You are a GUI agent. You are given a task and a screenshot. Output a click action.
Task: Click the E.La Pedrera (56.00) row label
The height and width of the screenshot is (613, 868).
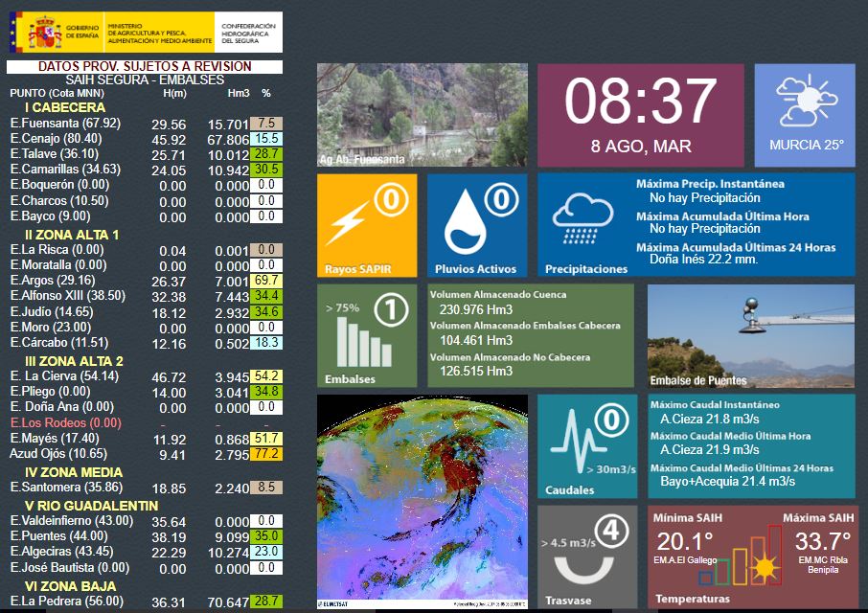pos(66,601)
